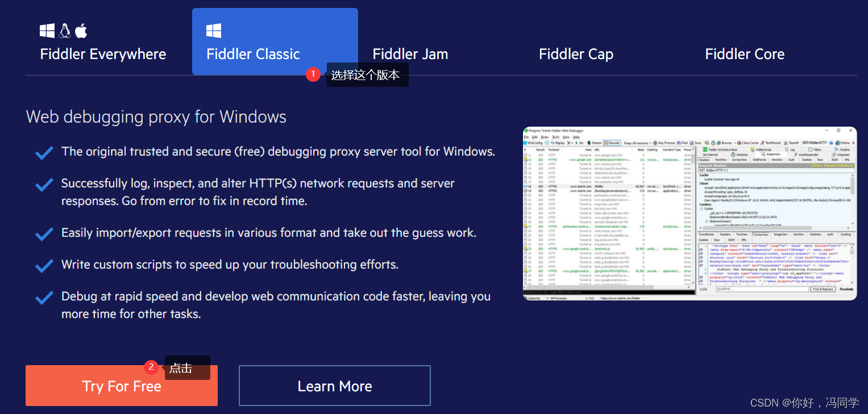Click the Learn More button
868x414 pixels.
[x=335, y=386]
